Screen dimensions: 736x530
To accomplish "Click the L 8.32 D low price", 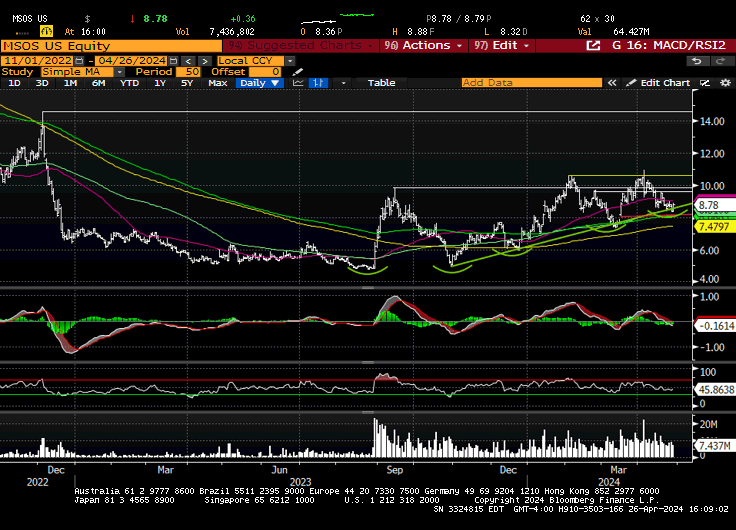I will tap(506, 32).
